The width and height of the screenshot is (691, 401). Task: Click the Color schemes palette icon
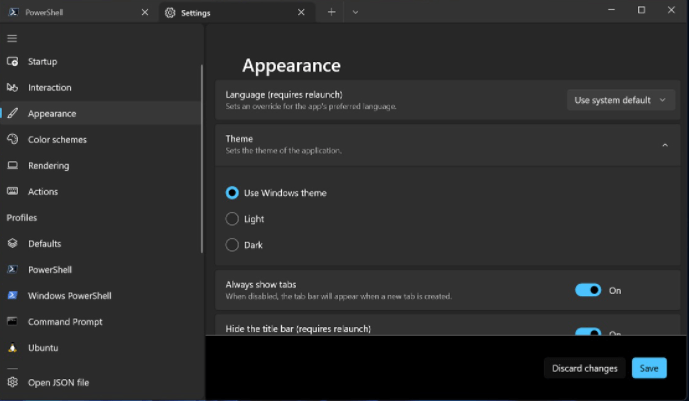point(12,139)
